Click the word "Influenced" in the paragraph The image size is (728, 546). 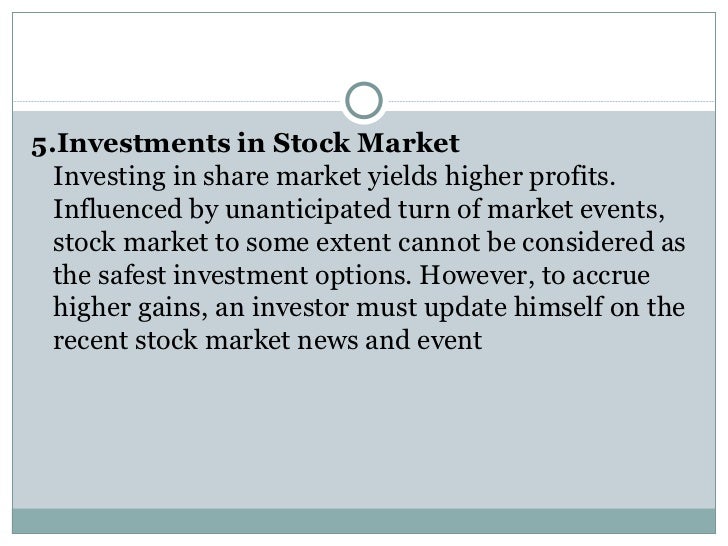(117, 209)
